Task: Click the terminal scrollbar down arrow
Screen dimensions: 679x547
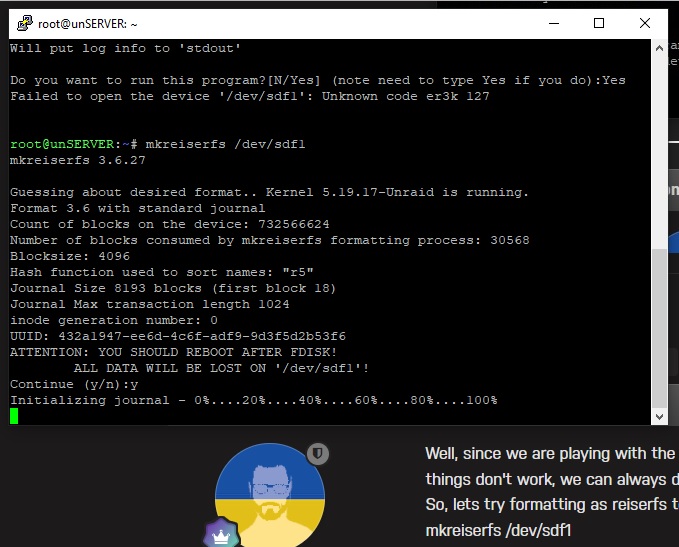Action: [x=659, y=417]
